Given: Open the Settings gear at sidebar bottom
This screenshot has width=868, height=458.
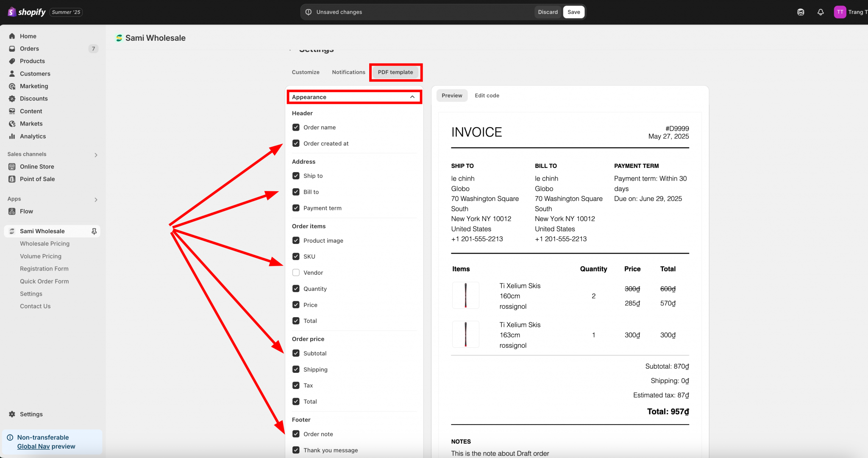Looking at the screenshot, I should [12, 414].
